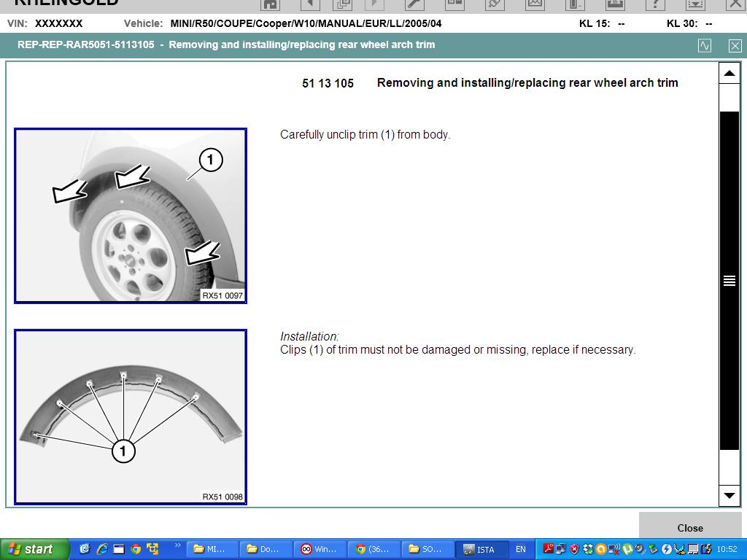Open help with the question mark icon

(x=654, y=4)
